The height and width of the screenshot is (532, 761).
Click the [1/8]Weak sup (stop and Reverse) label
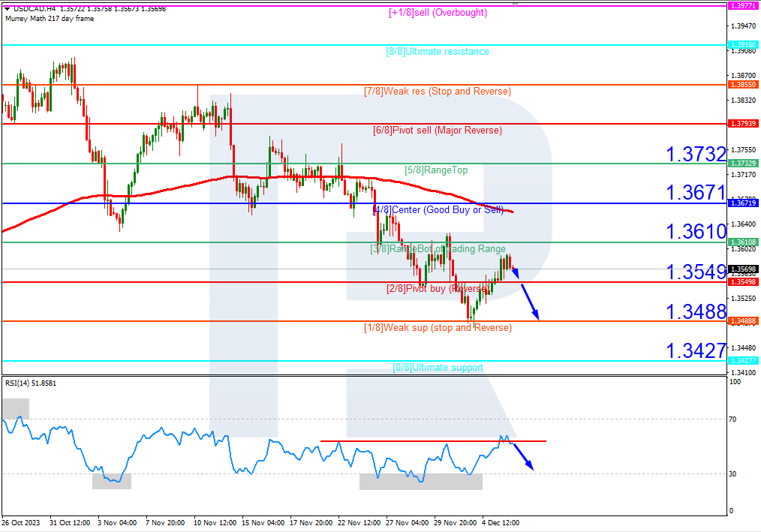438,328
